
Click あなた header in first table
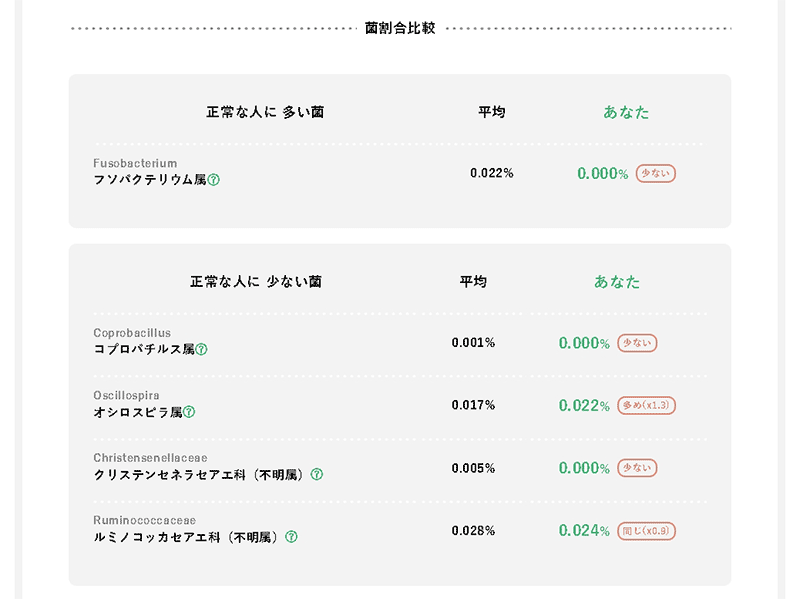click(626, 112)
